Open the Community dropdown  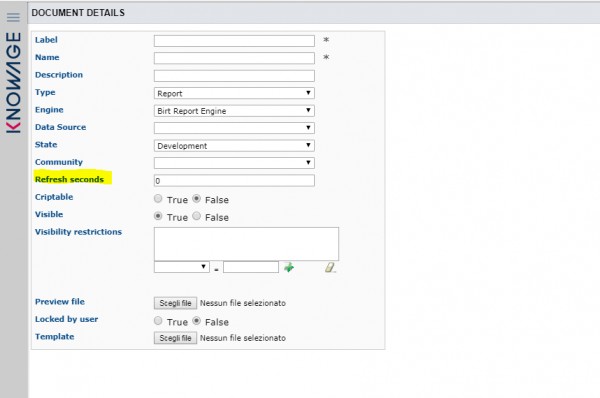coord(234,163)
